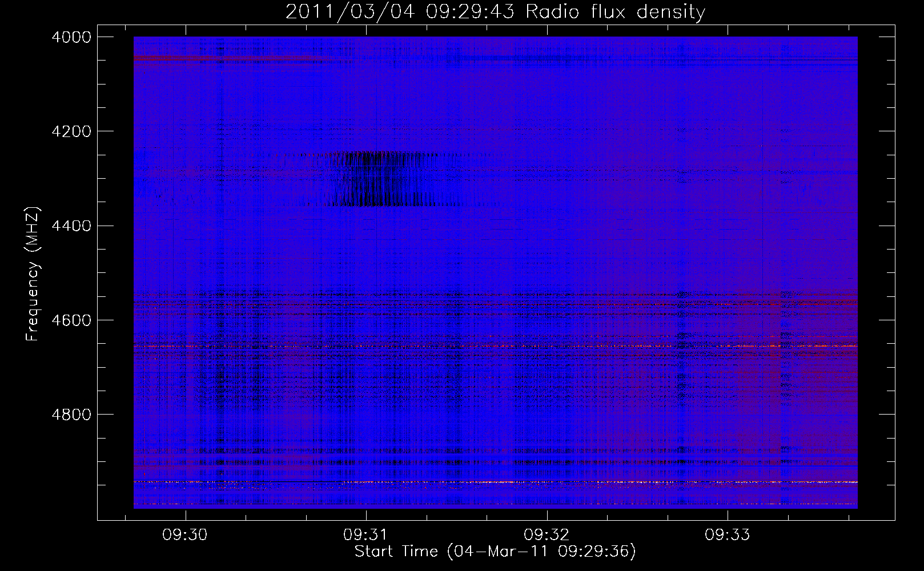Image resolution: width=924 pixels, height=571 pixels.
Task: Click the 09:30 time tick label
Action: [185, 535]
